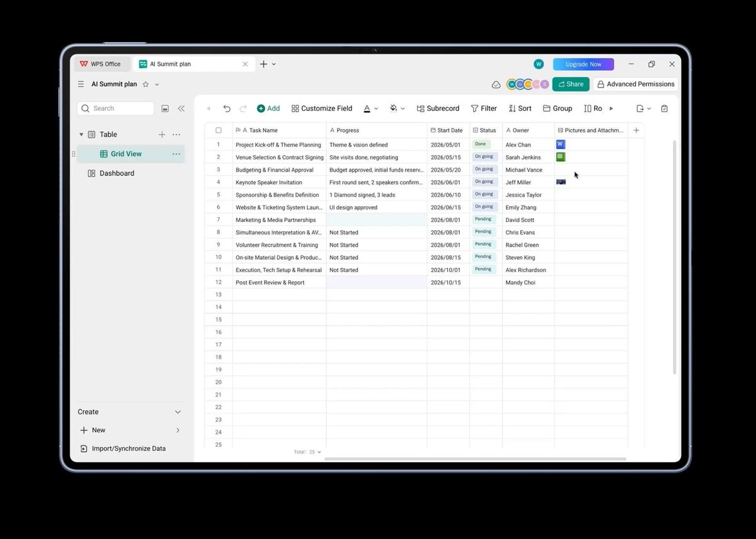Add a new tab with plus icon
This screenshot has height=539, width=756.
click(x=264, y=64)
